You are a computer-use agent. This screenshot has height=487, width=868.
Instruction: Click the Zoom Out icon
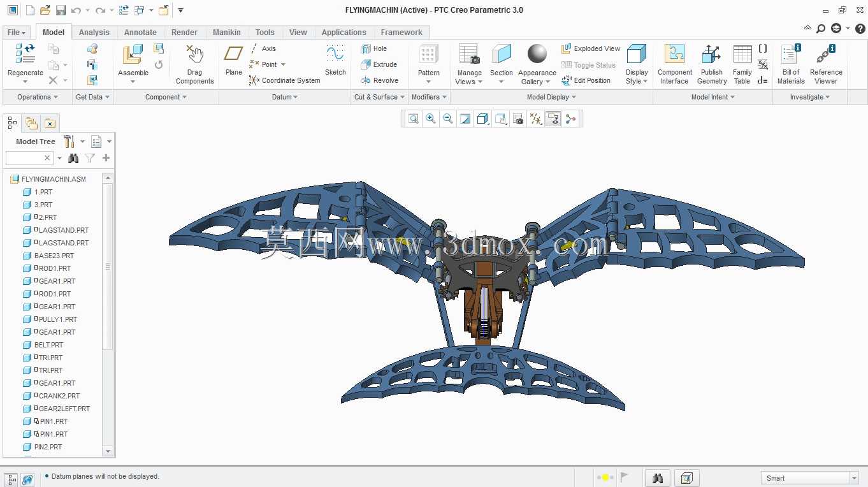(448, 119)
